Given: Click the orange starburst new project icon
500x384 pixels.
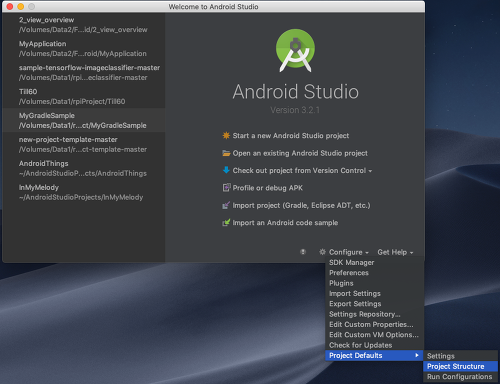Looking at the screenshot, I should [x=226, y=135].
